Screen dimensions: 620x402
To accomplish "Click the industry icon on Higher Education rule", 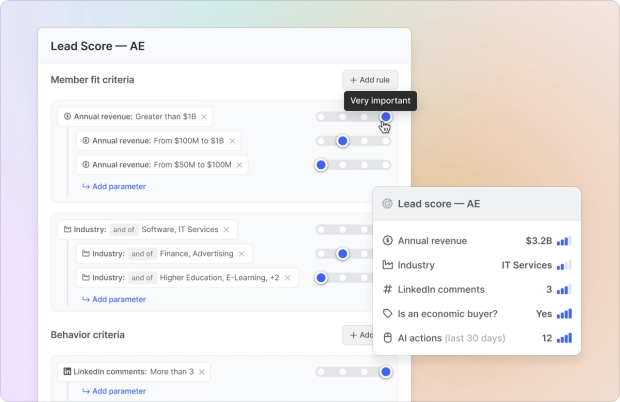I will (85, 278).
